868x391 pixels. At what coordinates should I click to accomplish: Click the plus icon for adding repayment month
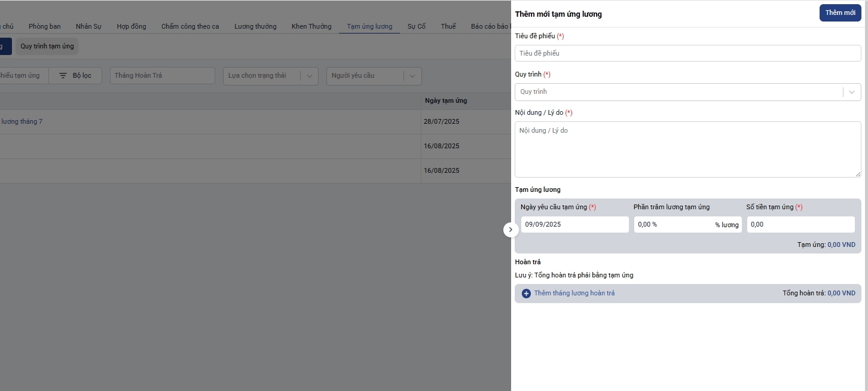[x=526, y=294]
